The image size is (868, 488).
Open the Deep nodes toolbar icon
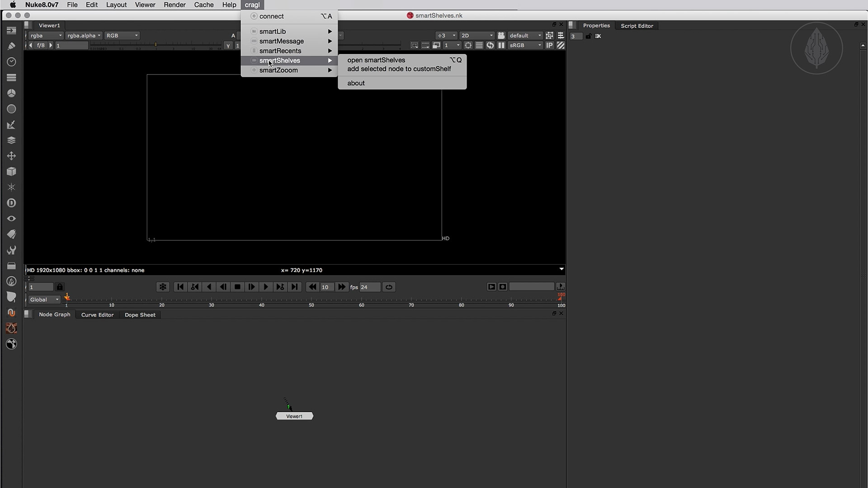tap(11, 203)
